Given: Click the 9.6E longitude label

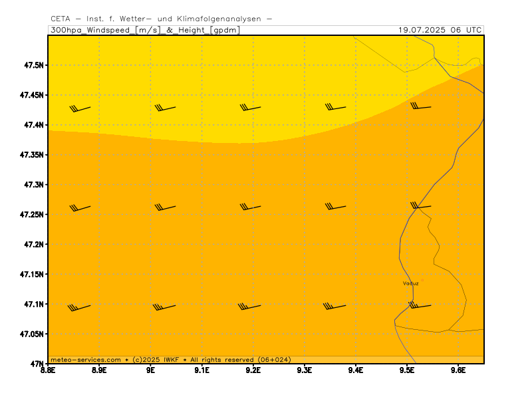Looking at the screenshot, I should tap(458, 370).
